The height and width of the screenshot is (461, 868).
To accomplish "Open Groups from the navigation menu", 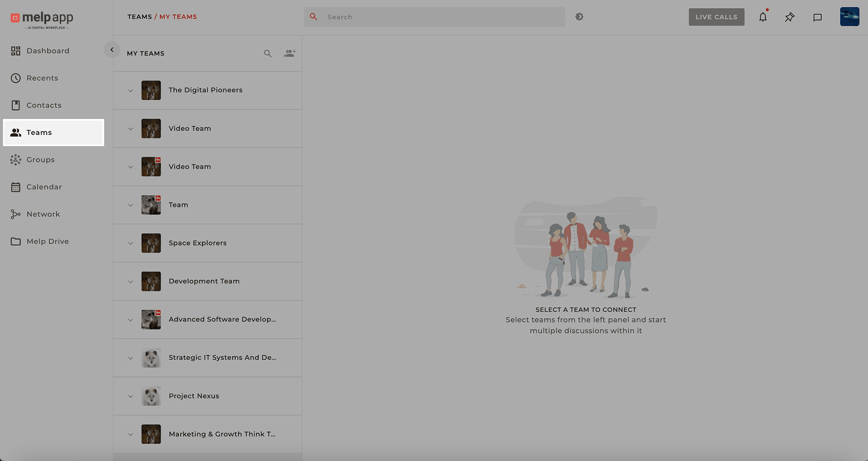I will point(41,159).
